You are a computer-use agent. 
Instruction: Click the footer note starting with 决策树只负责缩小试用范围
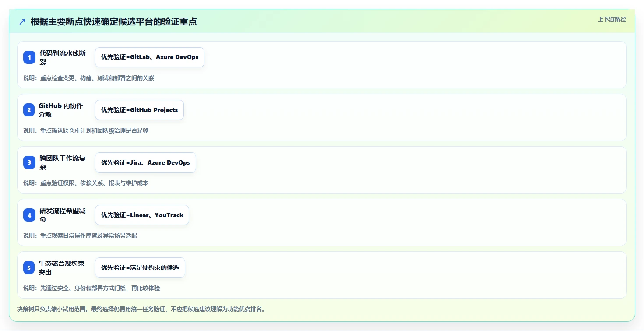point(141,309)
